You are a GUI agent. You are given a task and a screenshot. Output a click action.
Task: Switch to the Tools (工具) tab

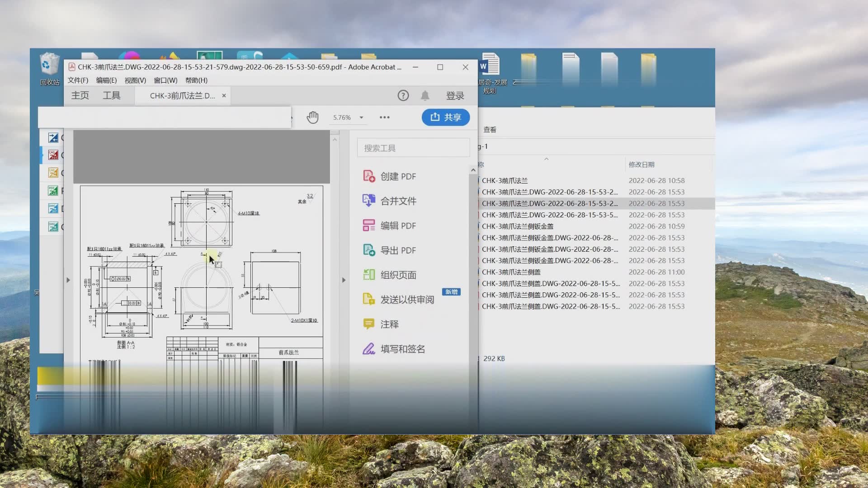coord(111,96)
